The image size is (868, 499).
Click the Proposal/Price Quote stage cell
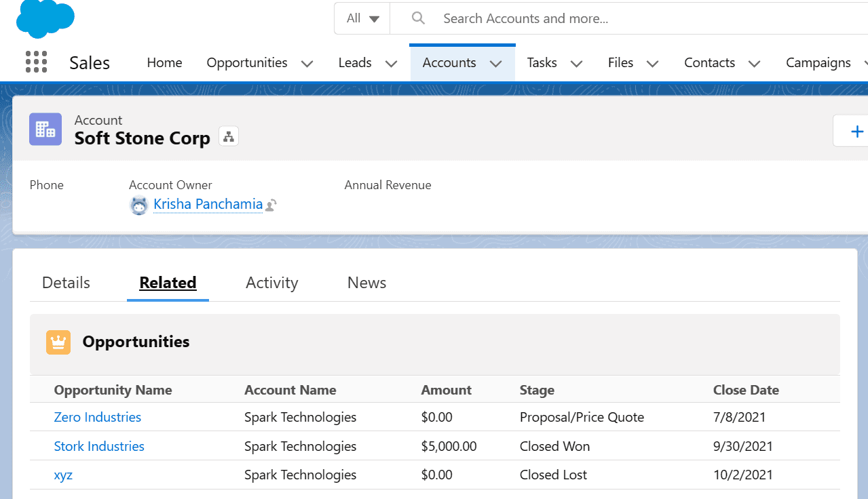click(582, 417)
